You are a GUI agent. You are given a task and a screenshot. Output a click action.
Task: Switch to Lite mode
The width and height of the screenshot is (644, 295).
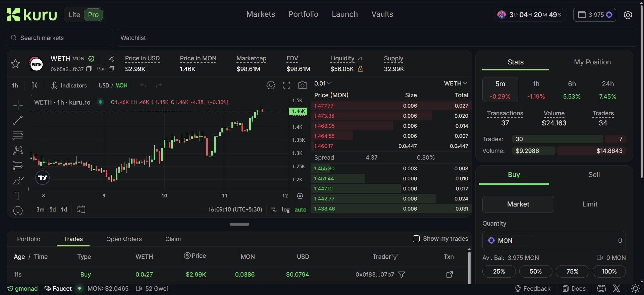74,15
